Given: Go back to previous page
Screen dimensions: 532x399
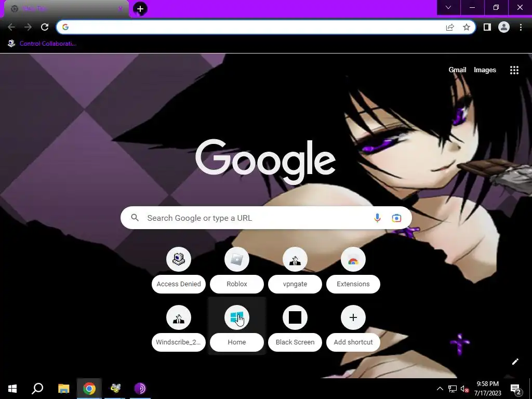Looking at the screenshot, I should [x=11, y=27].
